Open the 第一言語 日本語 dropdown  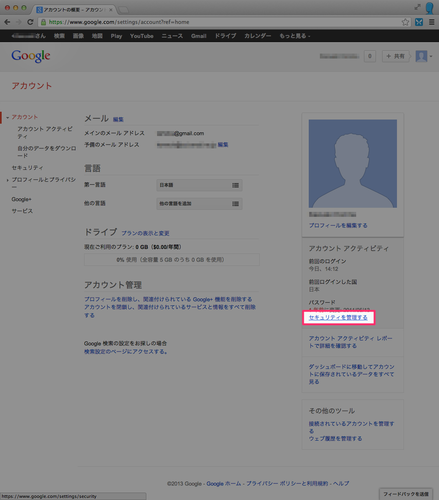coord(199,185)
